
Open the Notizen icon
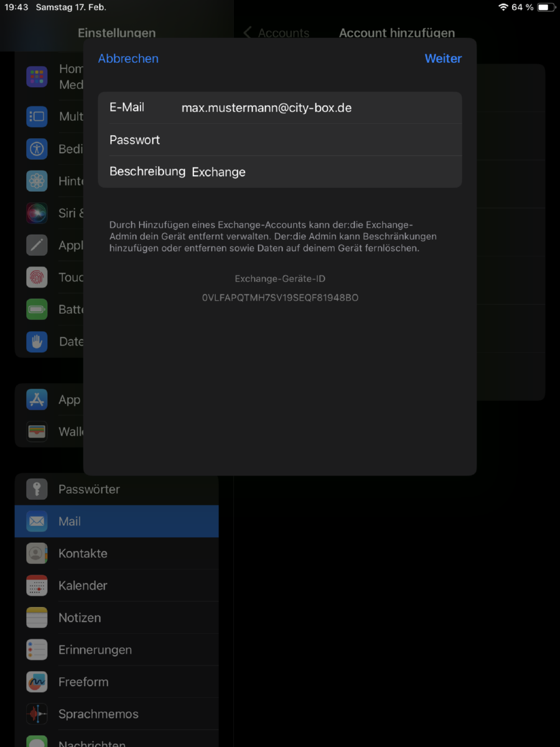[x=37, y=618]
